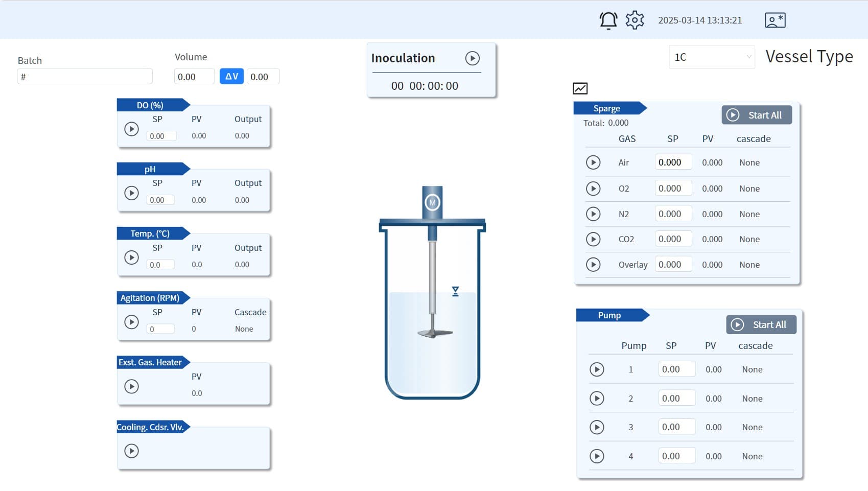Toggle the DO (%) control loop on
The width and height of the screenshot is (868, 491).
click(131, 129)
